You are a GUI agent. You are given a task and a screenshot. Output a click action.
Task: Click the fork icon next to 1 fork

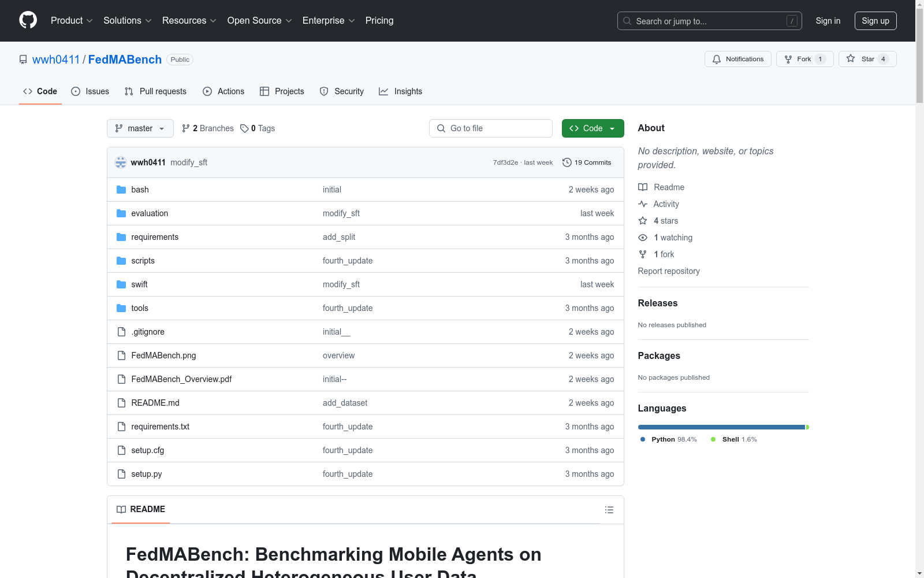pos(643,254)
